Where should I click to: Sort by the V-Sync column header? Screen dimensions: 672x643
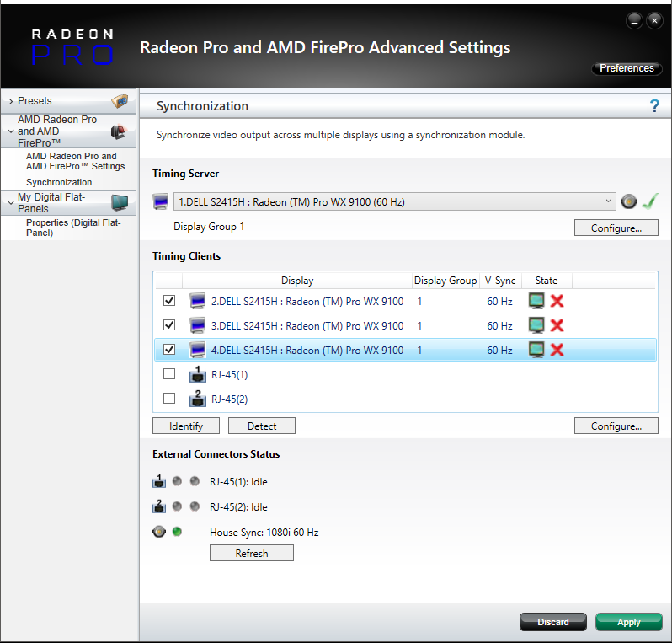(500, 281)
